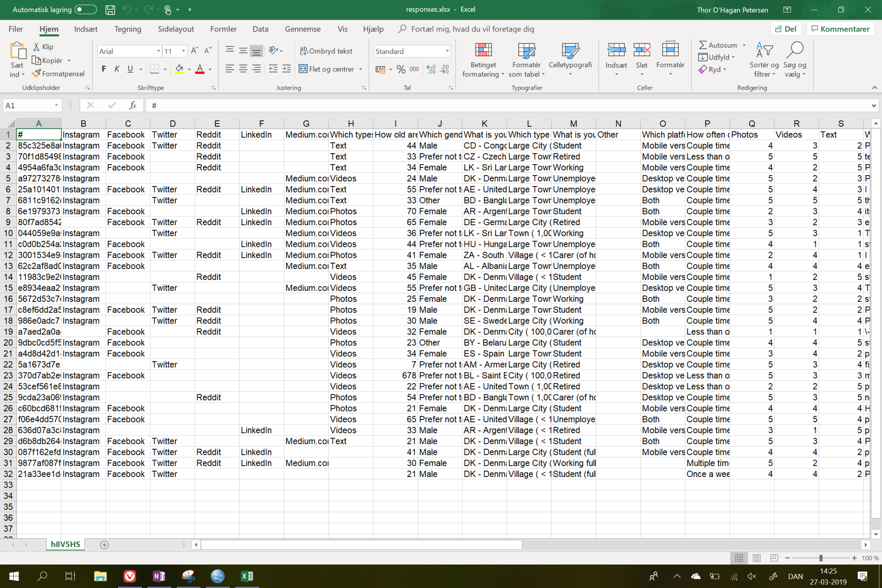The height and width of the screenshot is (588, 882).
Task: Click the Formatpensel paintbrush icon
Action: pos(37,74)
